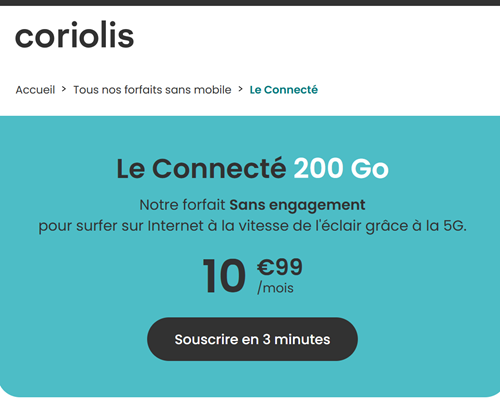Click the bold Sans engagement text
The height and width of the screenshot is (400, 500).
[297, 205]
